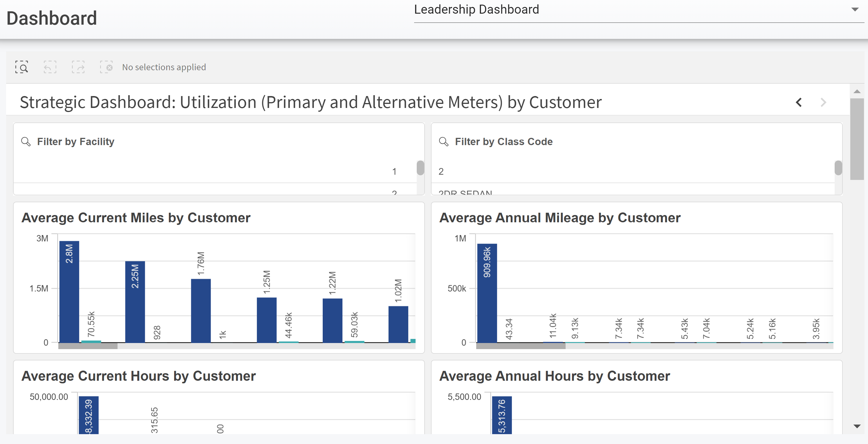The height and width of the screenshot is (444, 868).
Task: Click the clear all selections icon
Action: pyautogui.click(x=107, y=67)
